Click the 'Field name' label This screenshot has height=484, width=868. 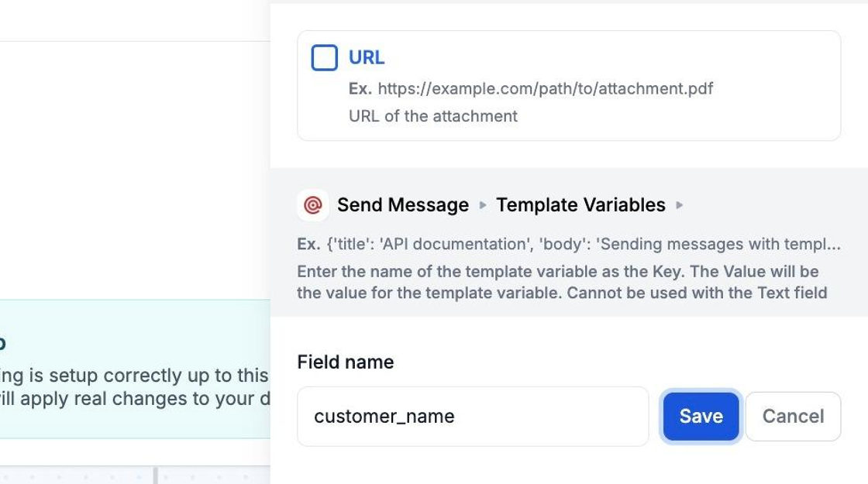346,362
